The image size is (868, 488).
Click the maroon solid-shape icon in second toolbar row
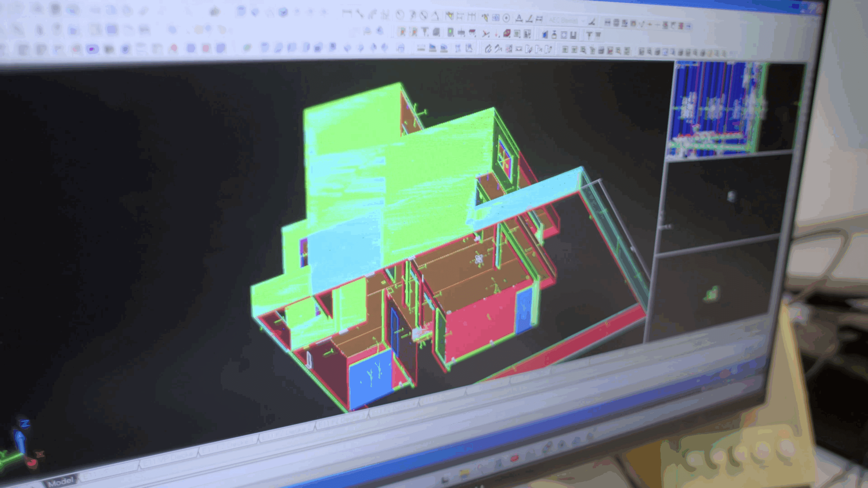click(x=507, y=33)
